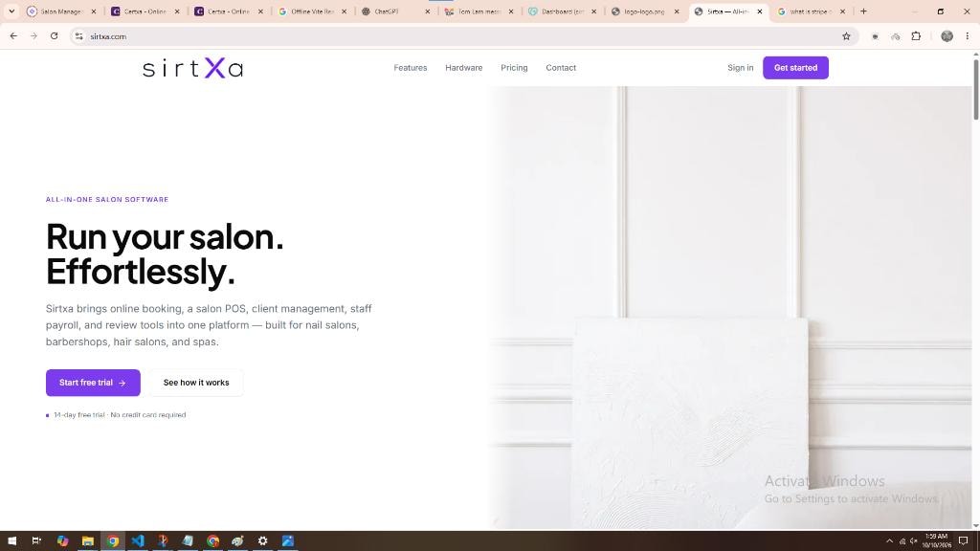Click the 'ALL-IN-ONE SALON SOFTWARE' label
980x551 pixels.
click(x=107, y=199)
